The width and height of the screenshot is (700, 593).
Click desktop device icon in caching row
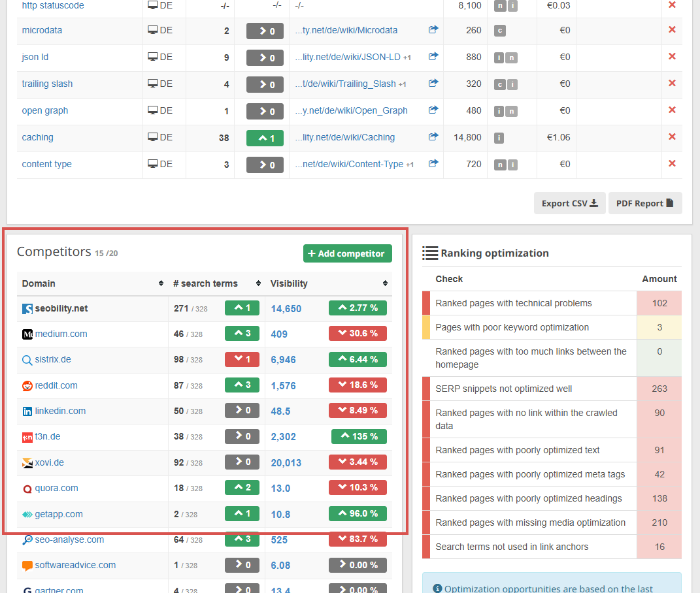[x=153, y=137]
